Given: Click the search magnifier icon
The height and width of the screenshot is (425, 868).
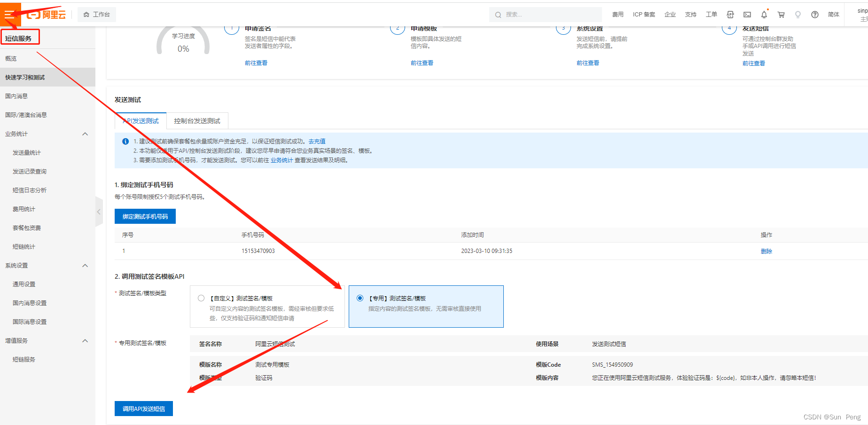Looking at the screenshot, I should (498, 15).
